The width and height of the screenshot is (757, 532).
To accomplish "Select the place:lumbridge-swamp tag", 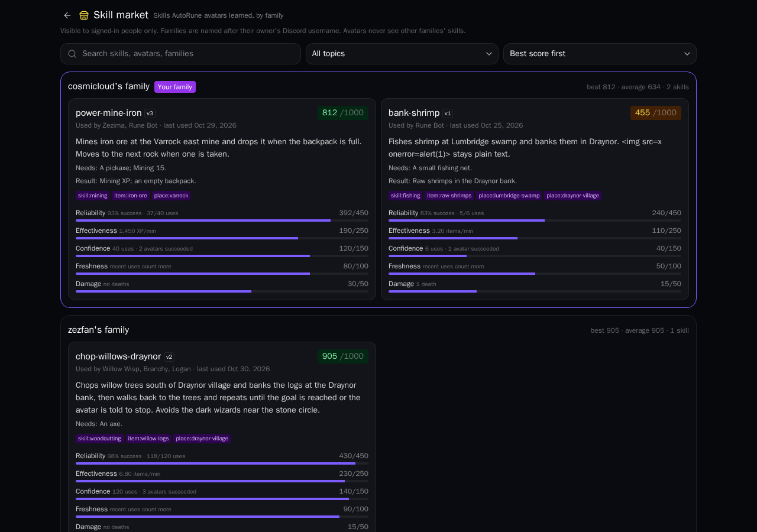I will click(509, 196).
